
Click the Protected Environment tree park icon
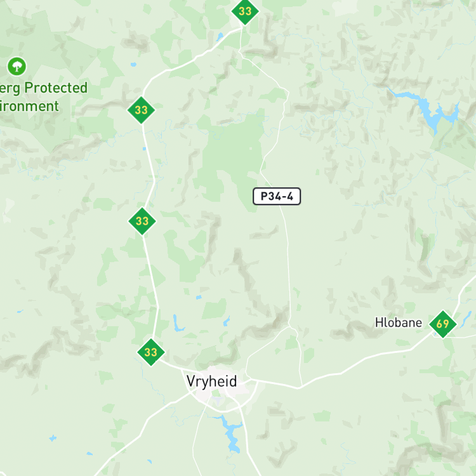(17, 66)
